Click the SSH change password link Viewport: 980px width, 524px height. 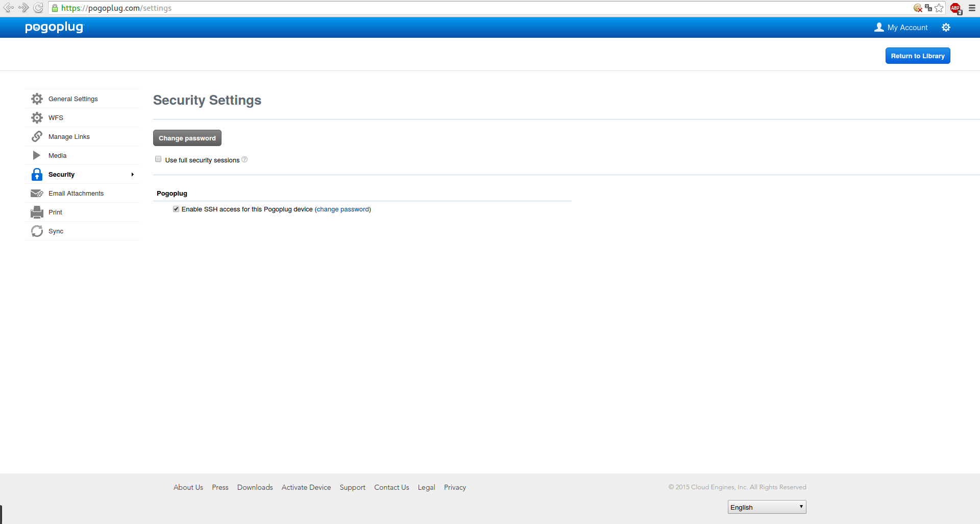pos(343,209)
